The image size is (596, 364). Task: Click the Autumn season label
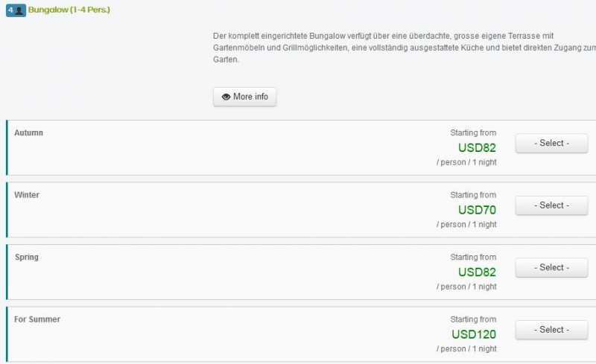pyautogui.click(x=29, y=132)
